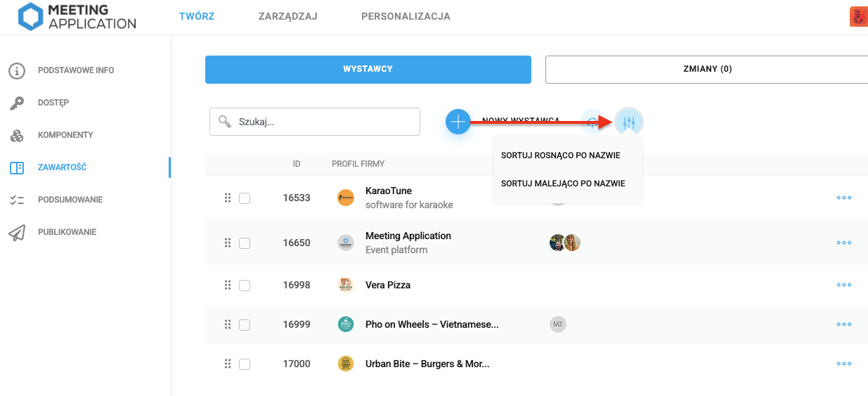Check the Pho on Wheels row checkbox
868x396 pixels.
click(245, 325)
